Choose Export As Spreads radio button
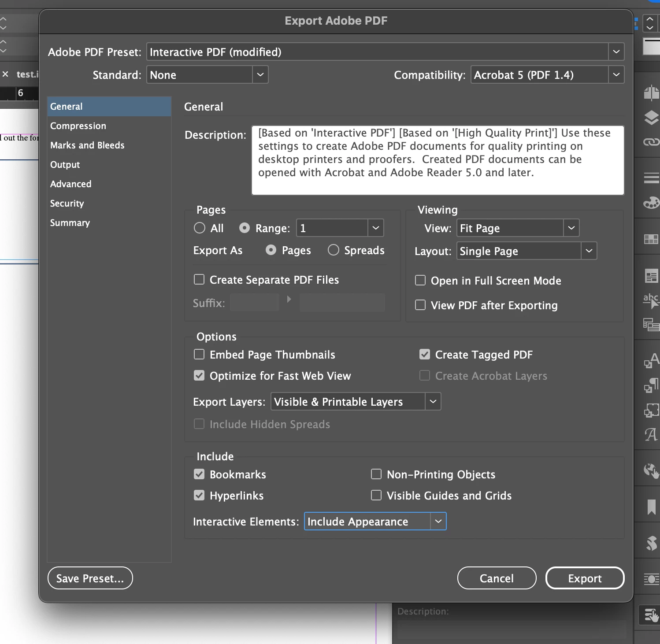 coord(334,250)
